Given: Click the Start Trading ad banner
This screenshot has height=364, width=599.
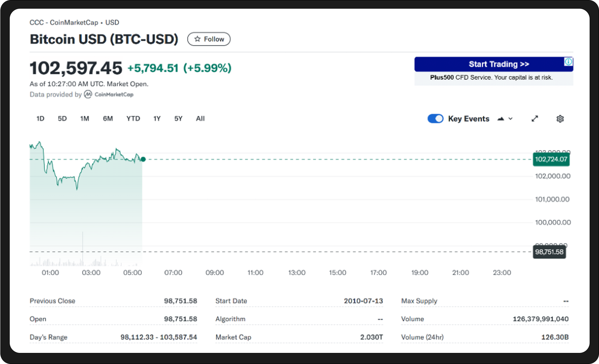Looking at the screenshot, I should [x=493, y=64].
